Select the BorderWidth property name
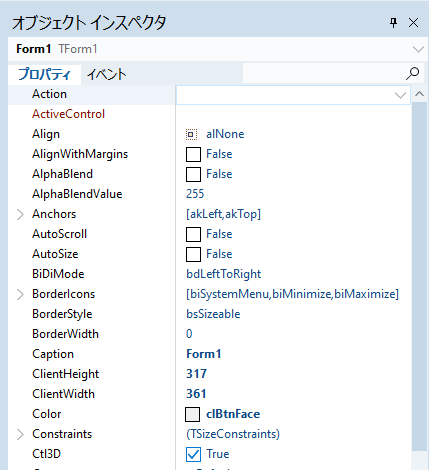The height and width of the screenshot is (470, 429). coord(65,334)
